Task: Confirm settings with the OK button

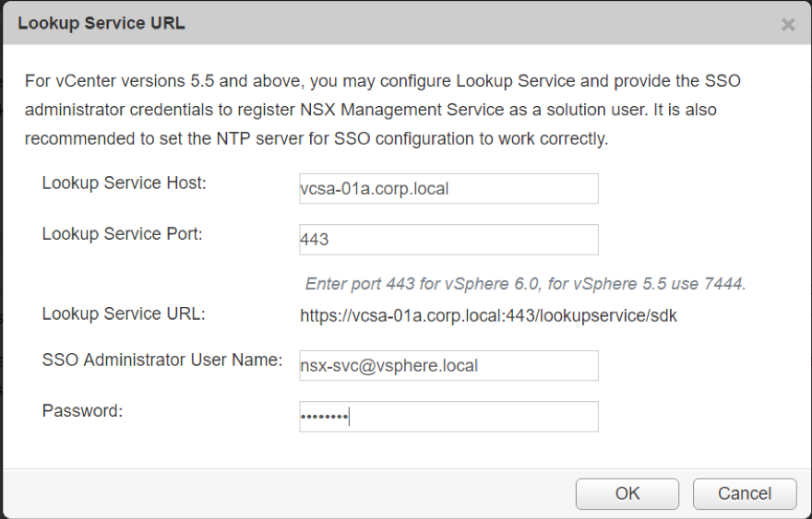Action: pyautogui.click(x=627, y=493)
